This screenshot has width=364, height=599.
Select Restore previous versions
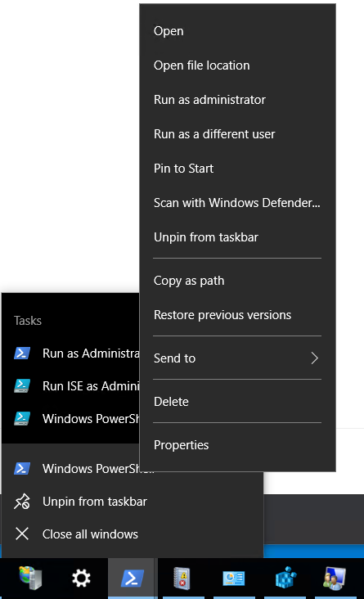222,315
